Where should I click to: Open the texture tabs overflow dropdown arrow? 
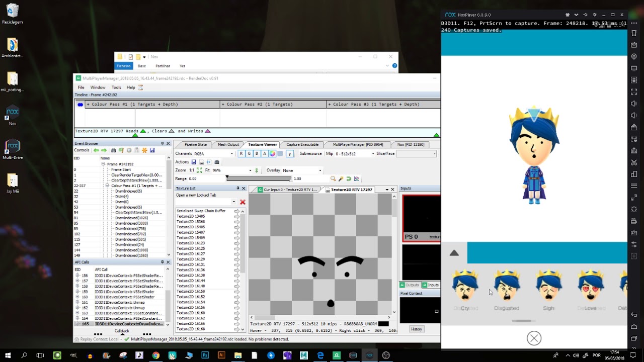tap(386, 190)
